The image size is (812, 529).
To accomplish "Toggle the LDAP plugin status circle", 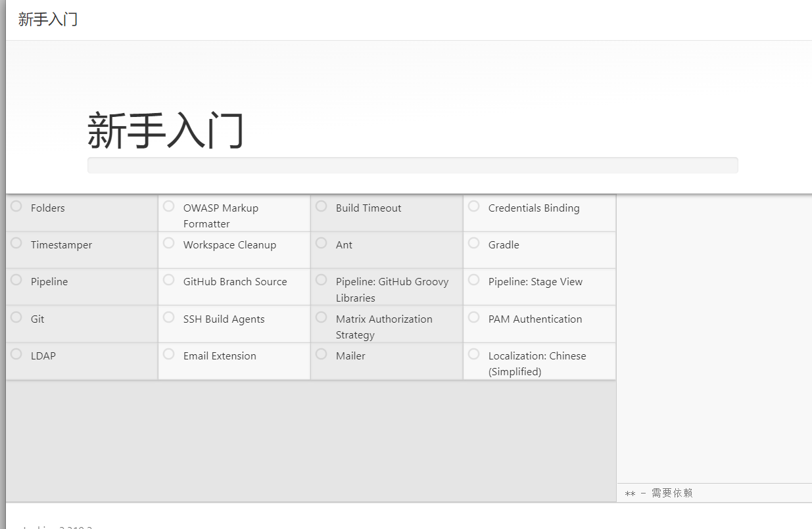I will (16, 354).
